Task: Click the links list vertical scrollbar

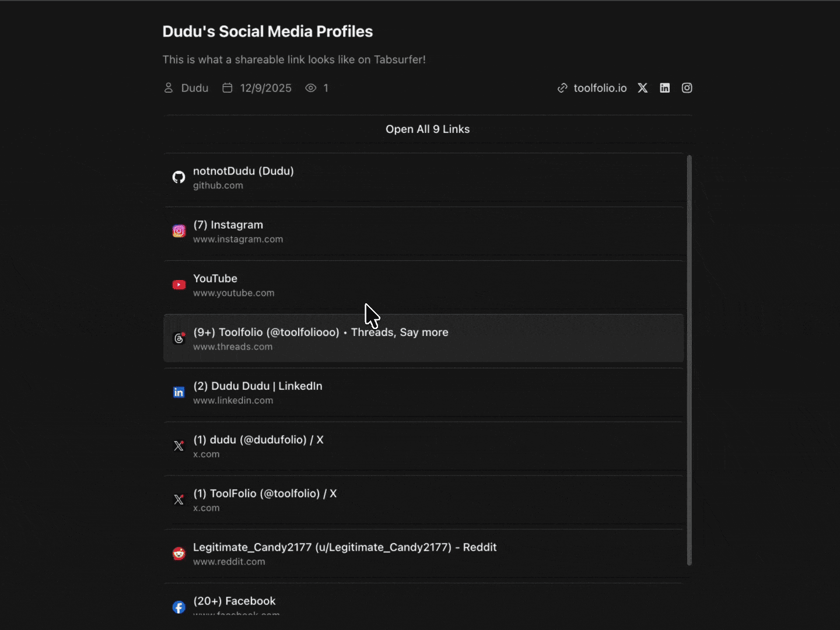Action: 689,360
